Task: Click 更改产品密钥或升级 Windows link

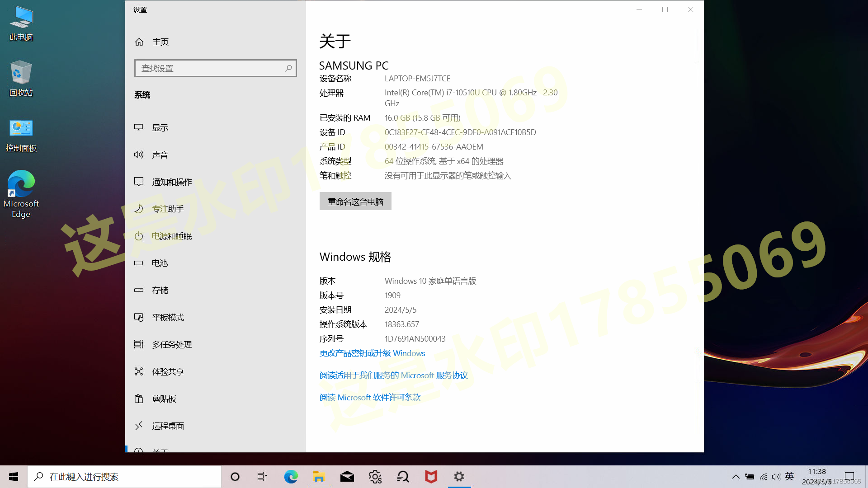Action: (372, 353)
